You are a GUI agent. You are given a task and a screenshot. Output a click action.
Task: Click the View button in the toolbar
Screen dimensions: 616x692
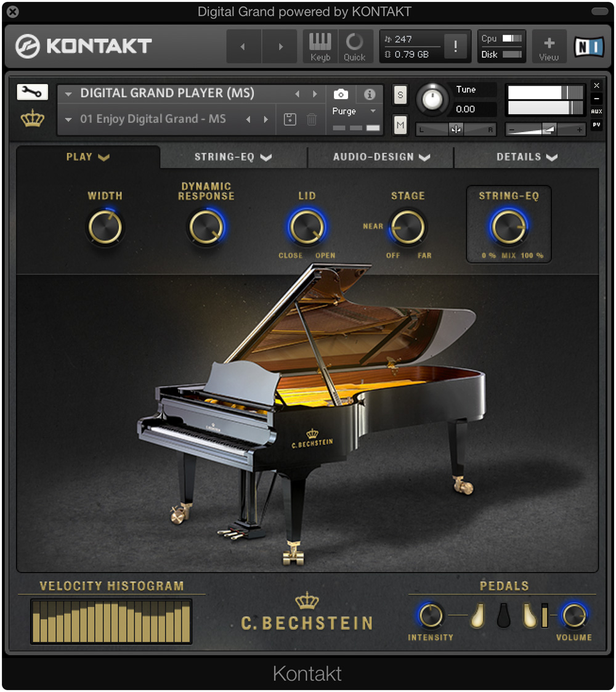click(x=549, y=46)
